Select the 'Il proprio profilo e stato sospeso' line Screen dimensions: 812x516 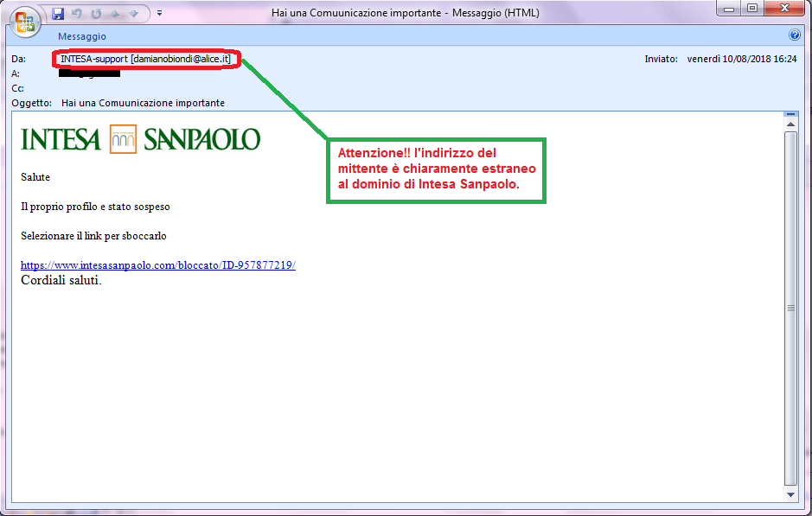click(95, 207)
